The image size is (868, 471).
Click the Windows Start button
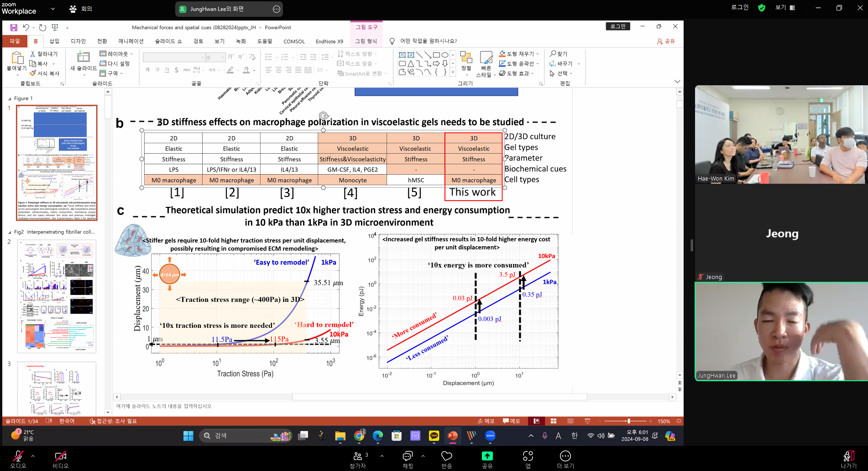pyautogui.click(x=188, y=436)
